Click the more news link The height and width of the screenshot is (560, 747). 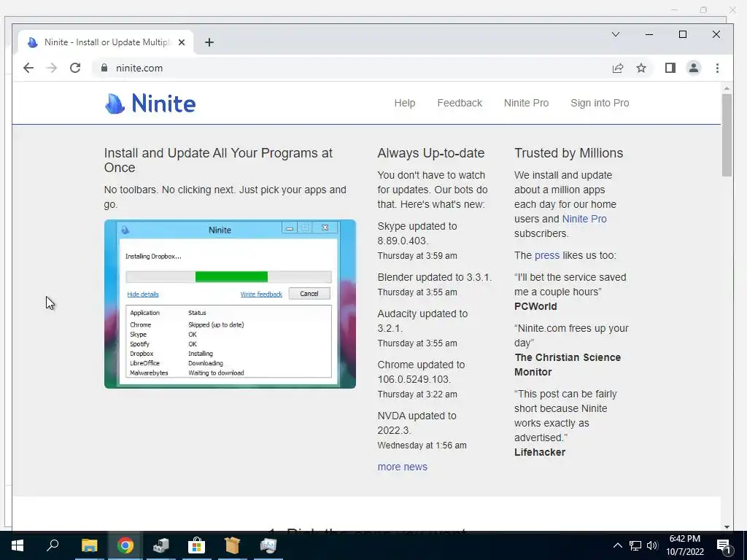(403, 467)
